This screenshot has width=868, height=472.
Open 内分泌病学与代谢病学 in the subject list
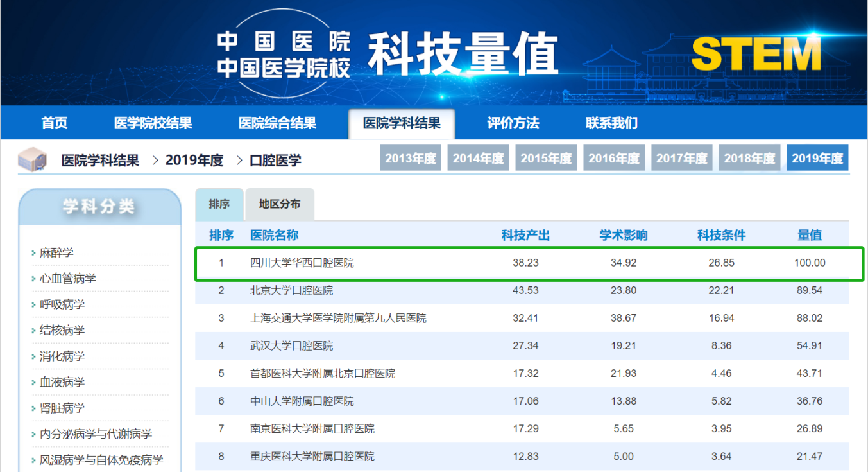tap(96, 434)
